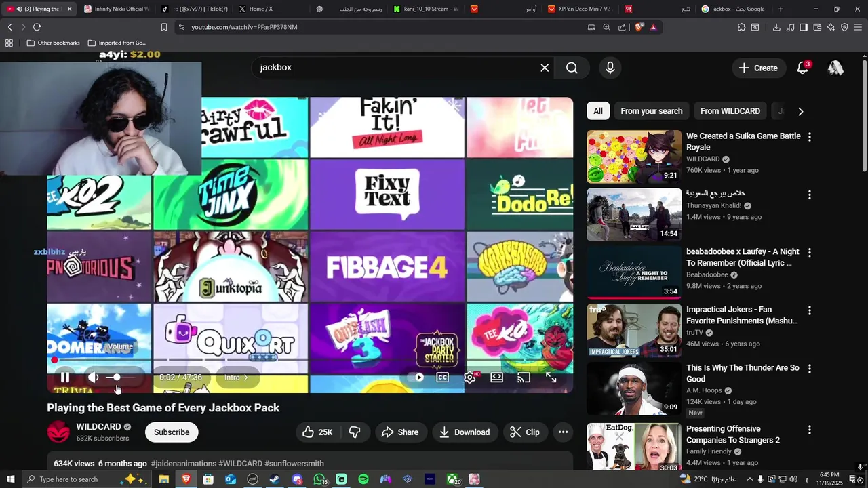Toggle the browser sidebar panel
The image size is (868, 488).
tap(804, 27)
